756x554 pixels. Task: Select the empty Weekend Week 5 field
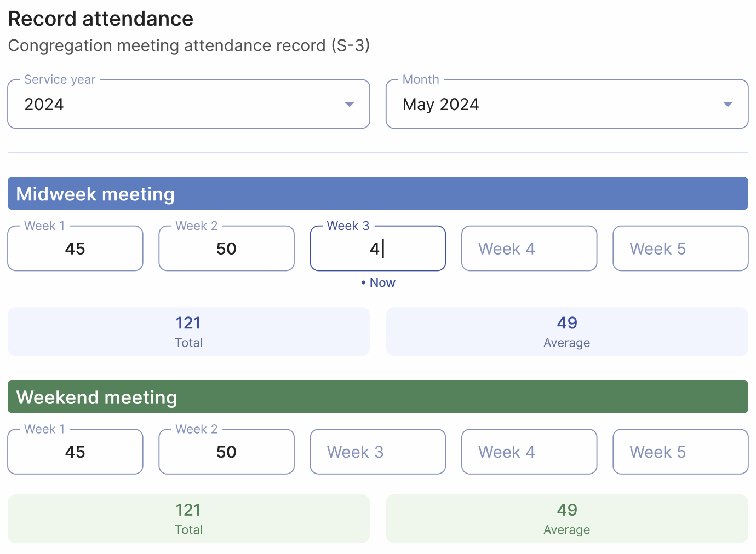pyautogui.click(x=680, y=452)
